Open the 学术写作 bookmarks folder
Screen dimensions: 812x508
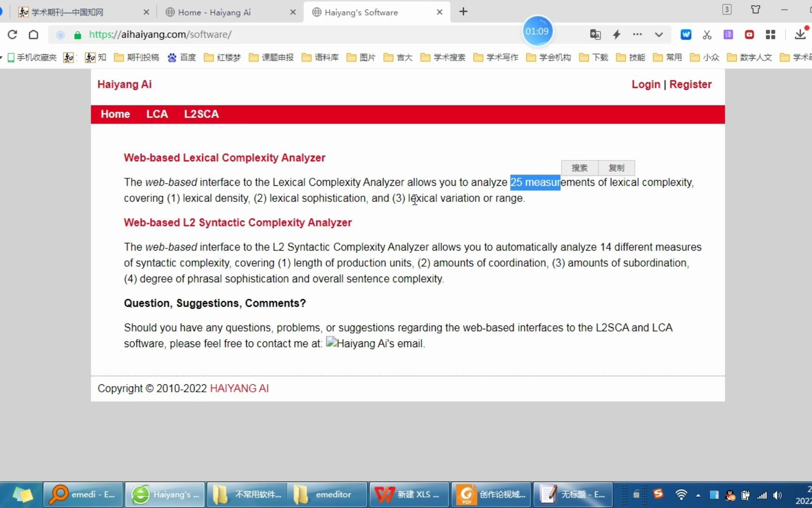(496, 57)
